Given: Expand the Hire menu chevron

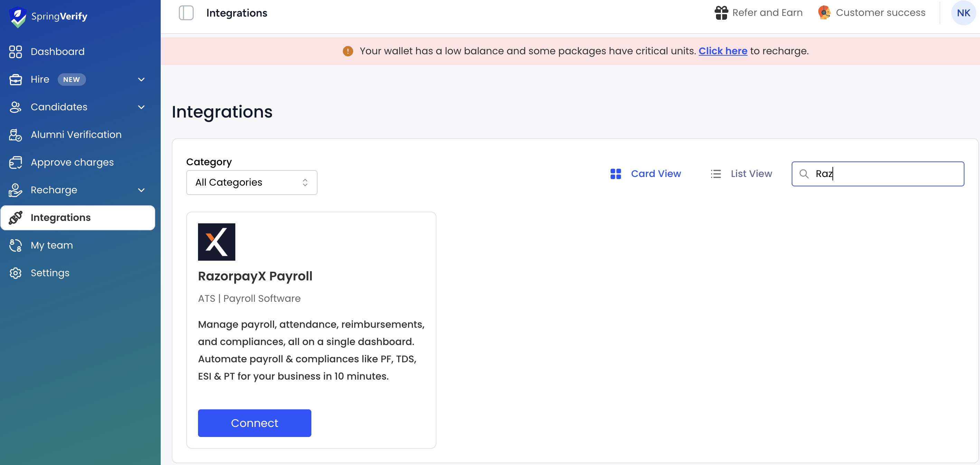Looking at the screenshot, I should (x=141, y=80).
